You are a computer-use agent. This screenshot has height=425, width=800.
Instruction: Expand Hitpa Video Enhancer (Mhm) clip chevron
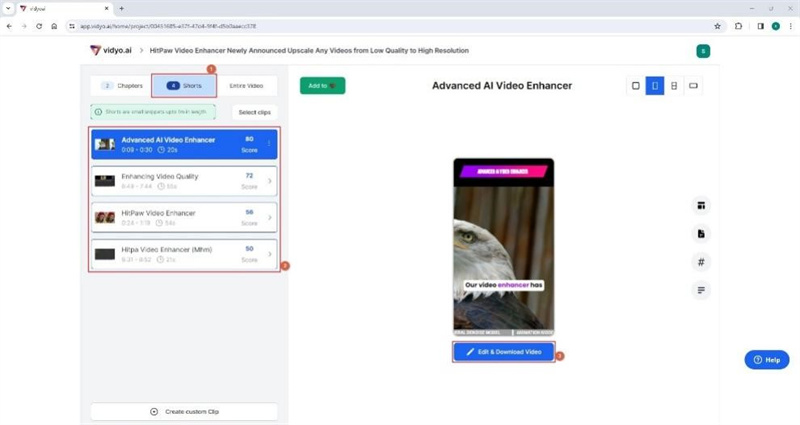tap(270, 254)
